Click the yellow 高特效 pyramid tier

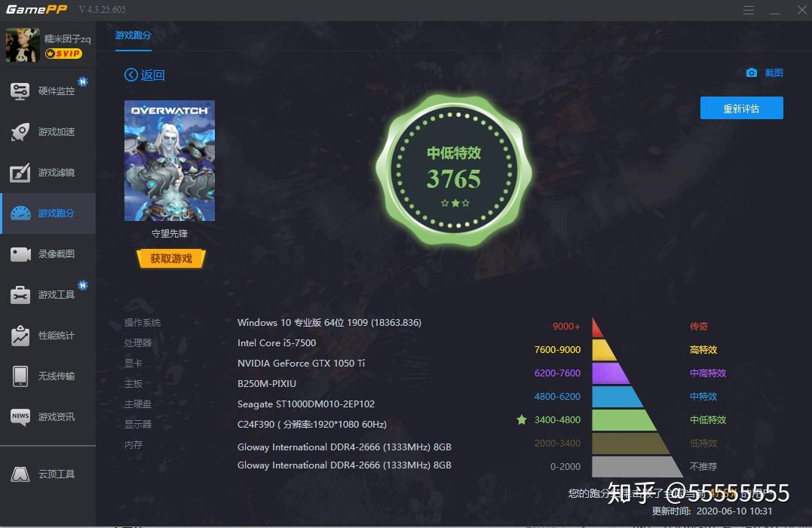603,350
